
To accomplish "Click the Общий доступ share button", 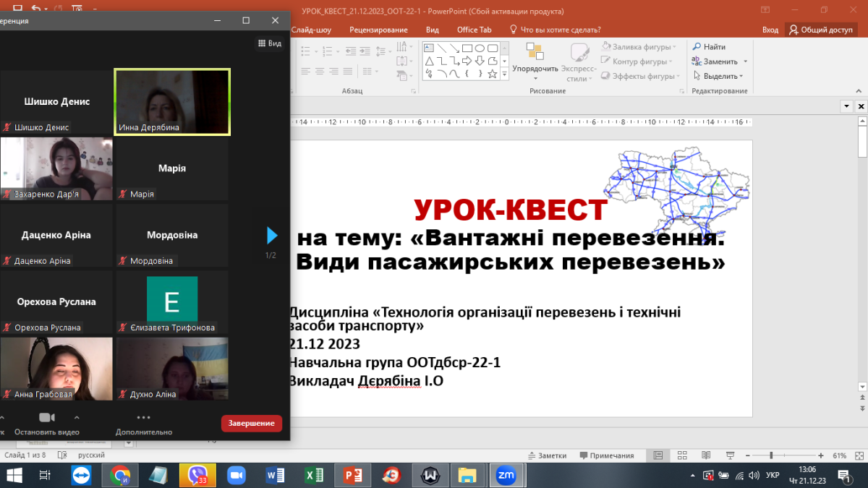I will [821, 30].
